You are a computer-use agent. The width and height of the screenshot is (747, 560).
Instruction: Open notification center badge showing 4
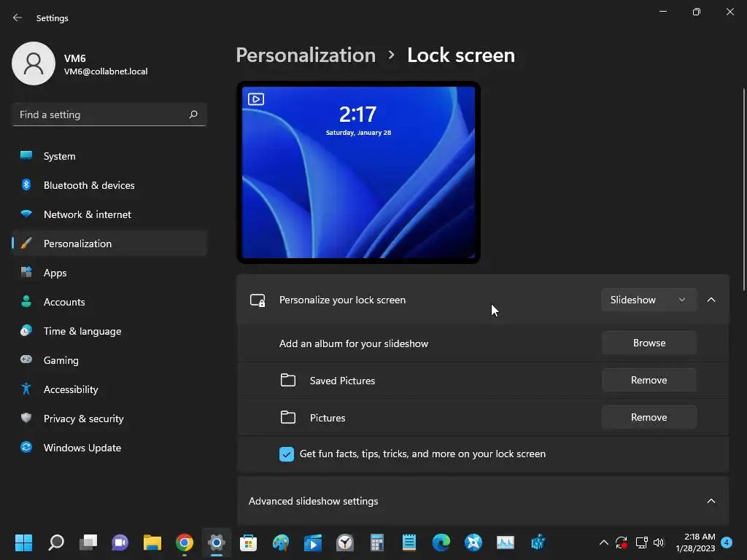[x=727, y=542]
